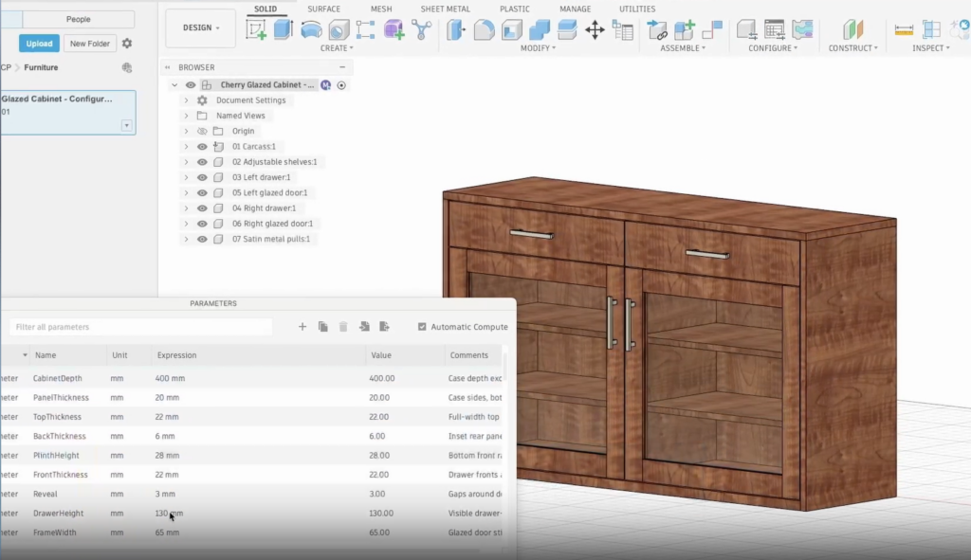Toggle Automatic Compute checkbox
971x560 pixels.
point(422,327)
